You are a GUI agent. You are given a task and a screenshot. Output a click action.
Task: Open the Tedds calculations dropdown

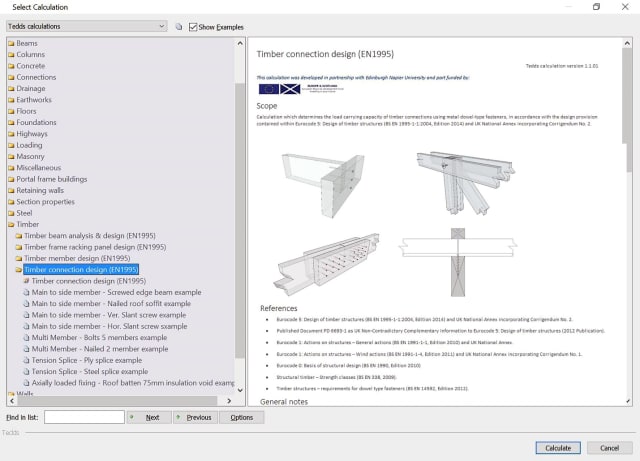[x=87, y=26]
